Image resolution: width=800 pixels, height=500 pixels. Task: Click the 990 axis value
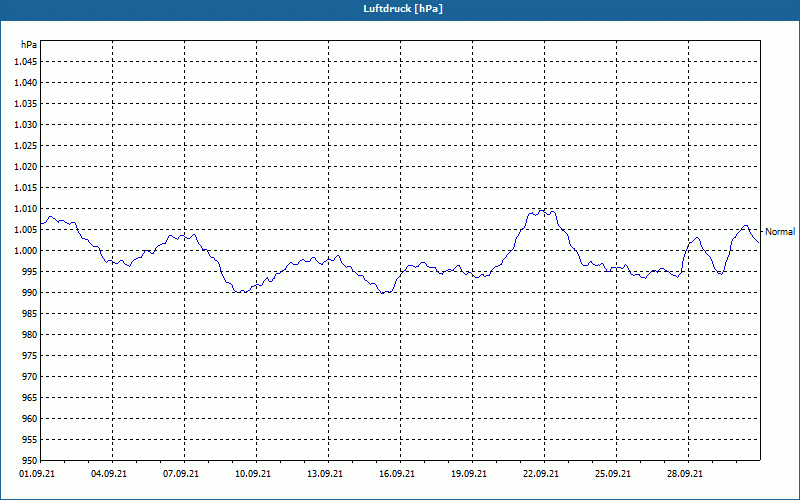pos(30,292)
